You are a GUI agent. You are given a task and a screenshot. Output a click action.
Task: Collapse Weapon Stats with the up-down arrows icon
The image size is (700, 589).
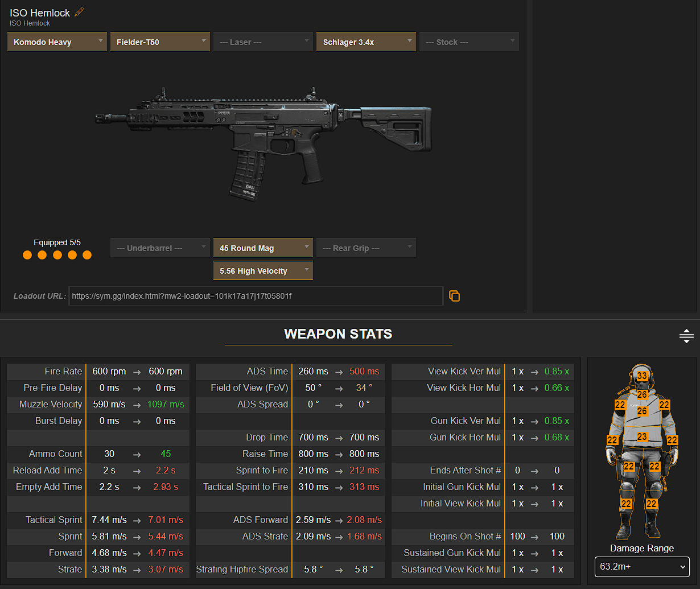coord(686,336)
